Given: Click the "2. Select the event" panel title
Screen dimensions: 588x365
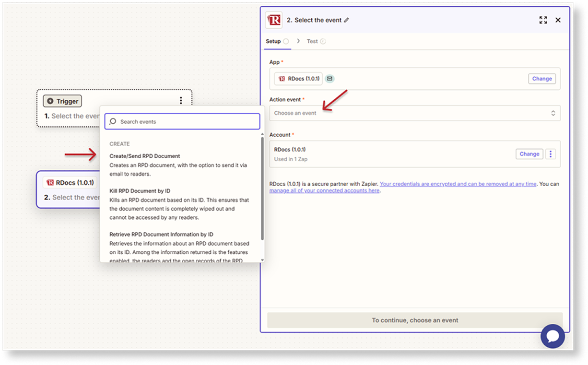Looking at the screenshot, I should [314, 20].
